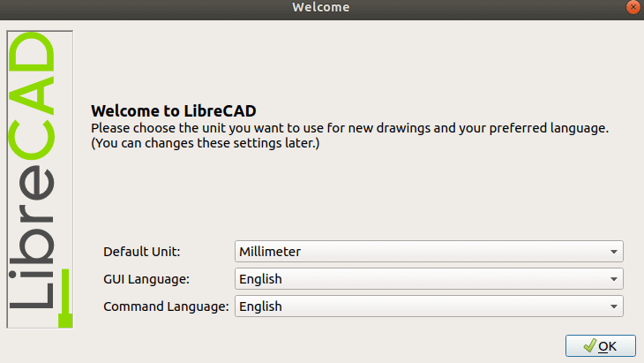Click the 'Welcome to LibreCAD' heading
The height and width of the screenshot is (363, 644).
[x=173, y=111]
